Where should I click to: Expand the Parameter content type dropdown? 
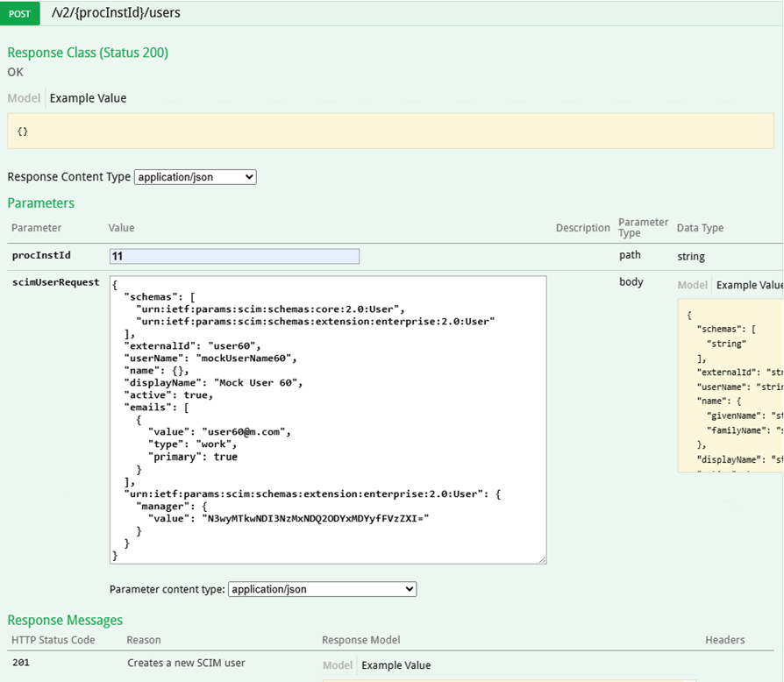(x=322, y=589)
